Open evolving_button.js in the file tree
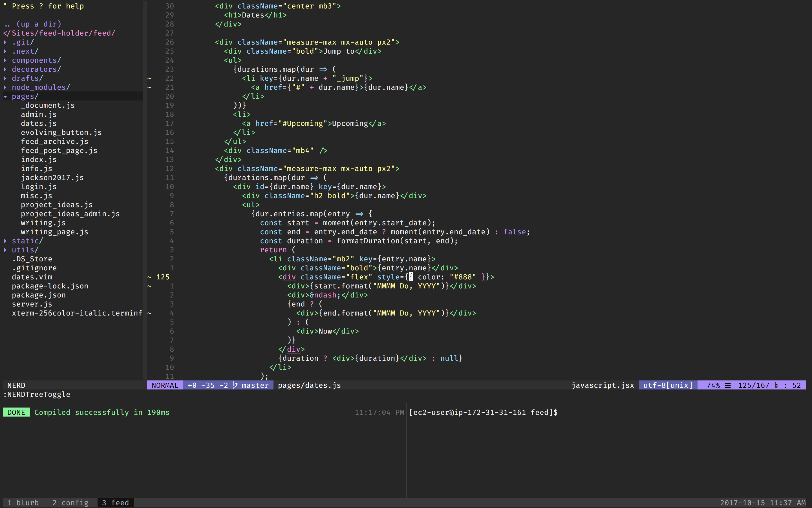Screen dimensions: 812x508 tap(61, 133)
